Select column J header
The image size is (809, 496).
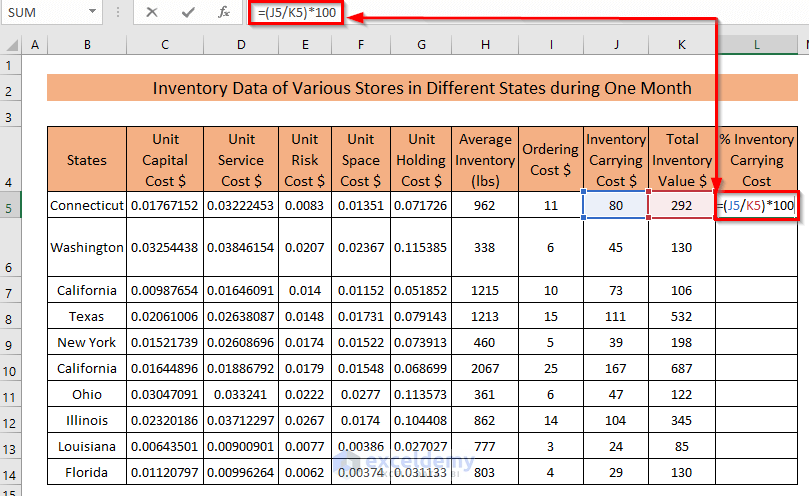pos(615,45)
